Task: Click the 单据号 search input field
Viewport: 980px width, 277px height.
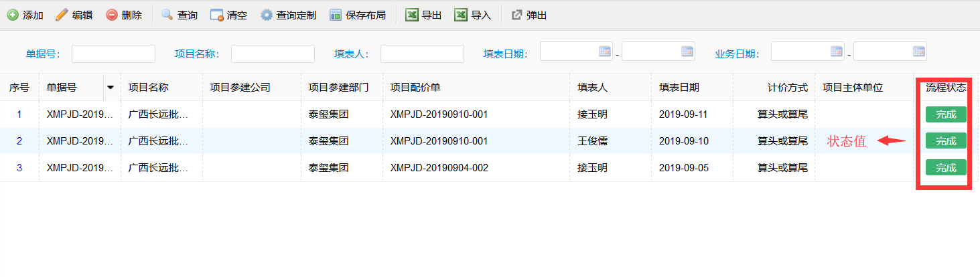Action: (x=113, y=54)
